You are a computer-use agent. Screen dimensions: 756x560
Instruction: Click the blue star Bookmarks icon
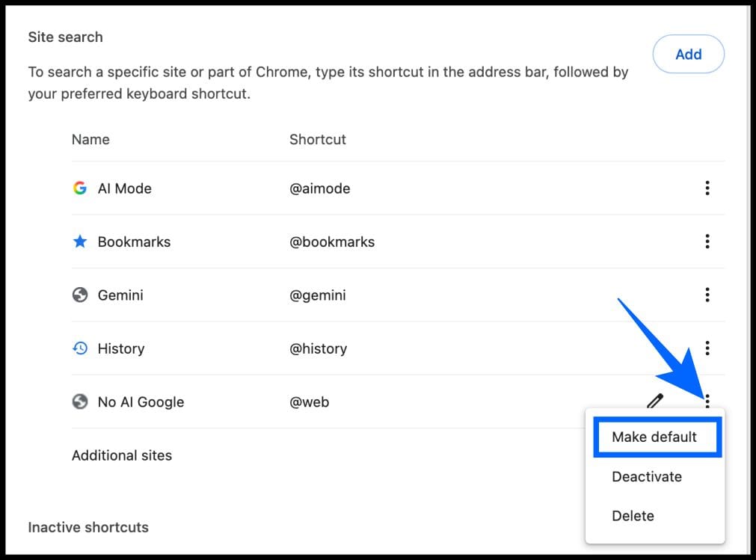[80, 241]
